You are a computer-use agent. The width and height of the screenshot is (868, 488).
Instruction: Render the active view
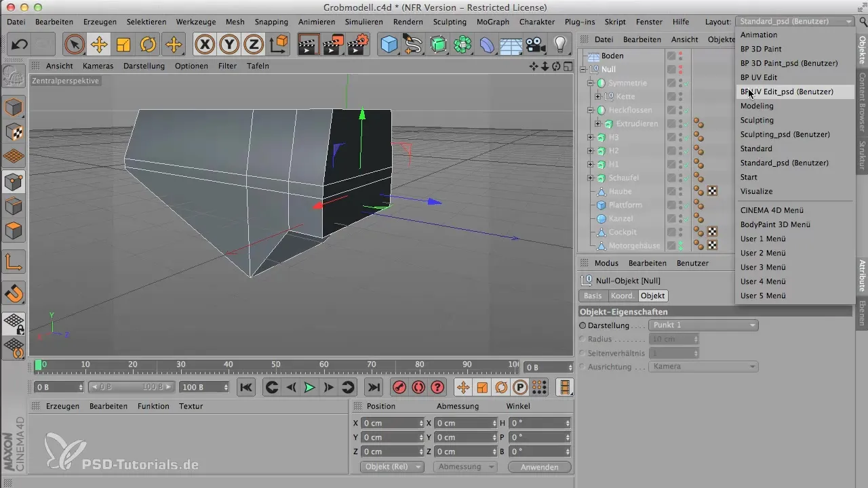tap(309, 45)
